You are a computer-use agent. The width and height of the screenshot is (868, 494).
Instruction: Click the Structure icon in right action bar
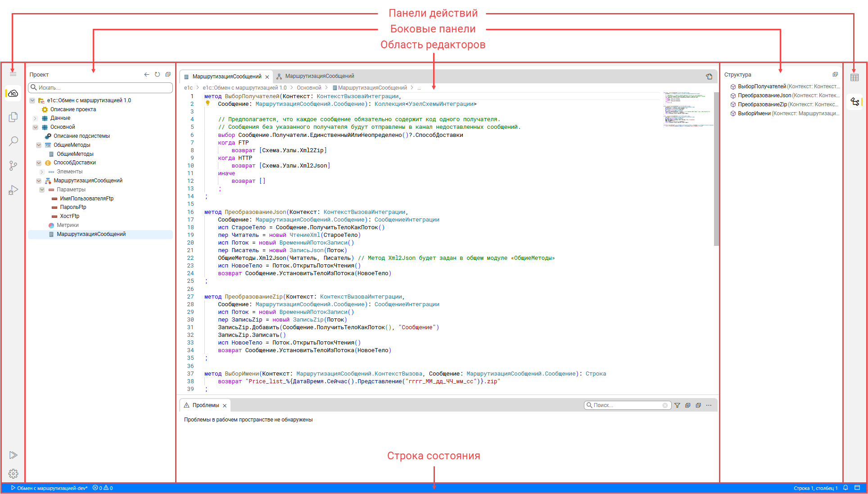click(x=854, y=102)
